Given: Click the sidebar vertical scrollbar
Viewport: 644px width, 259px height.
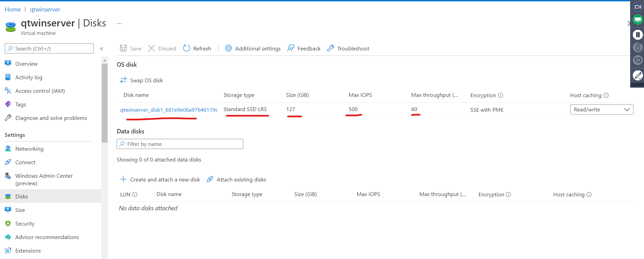Looking at the screenshot, I should coord(104,103).
